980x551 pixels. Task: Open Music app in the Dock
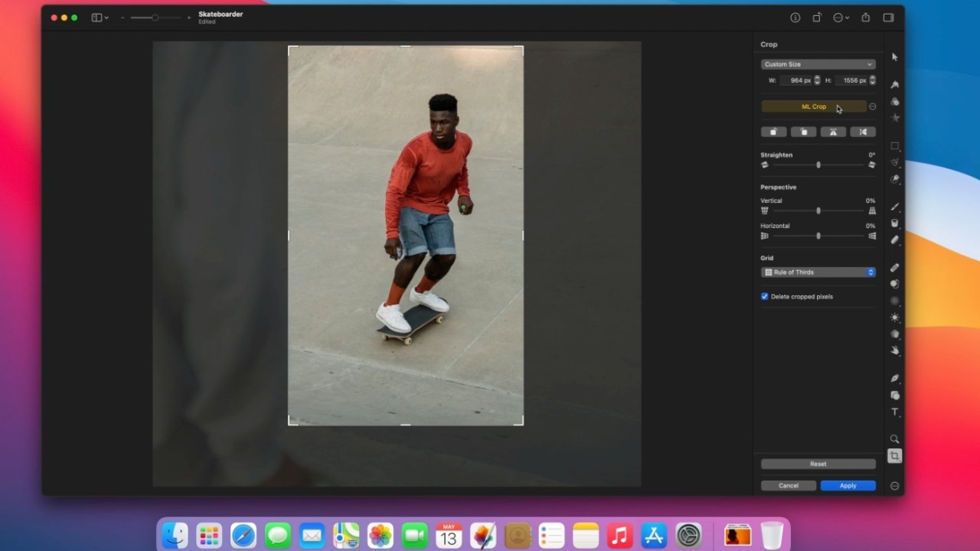pyautogui.click(x=620, y=536)
